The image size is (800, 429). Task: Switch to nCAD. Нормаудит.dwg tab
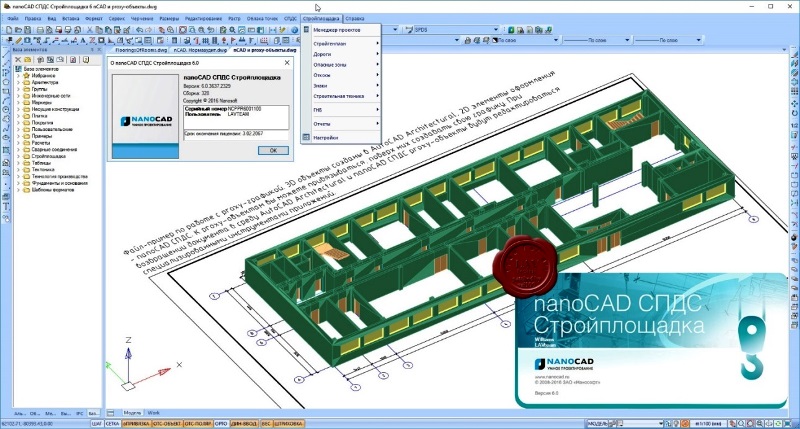tap(199, 51)
